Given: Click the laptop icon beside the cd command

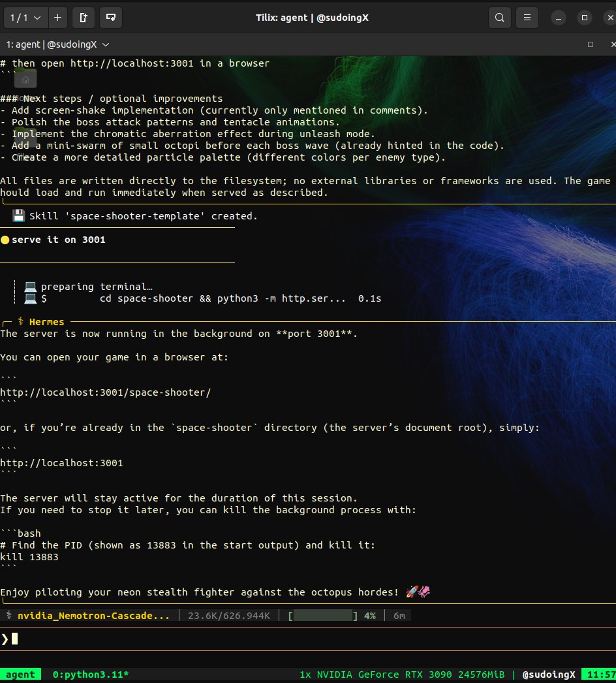Looking at the screenshot, I should point(30,298).
